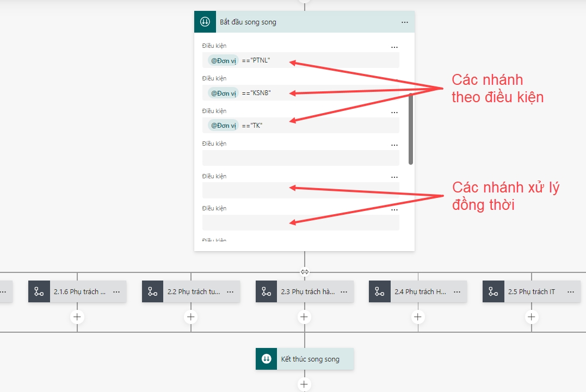Add a step below 2.5 Phụ trách IT
The image size is (586, 392).
point(531,317)
